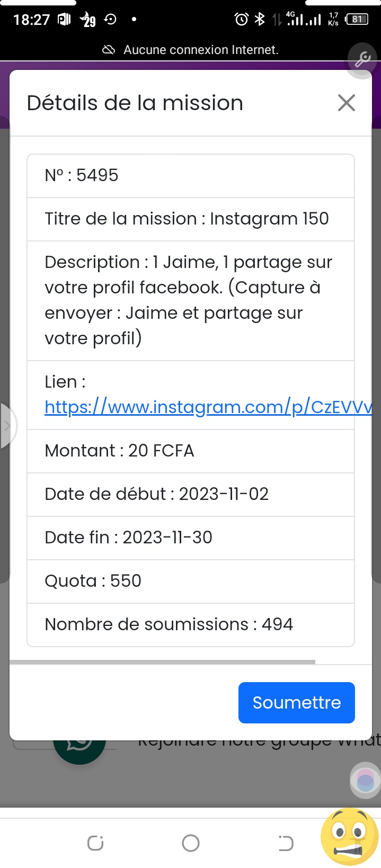The height and width of the screenshot is (868, 381).
Task: Click the dialog's horizontal scrollbar
Action: tap(162, 662)
